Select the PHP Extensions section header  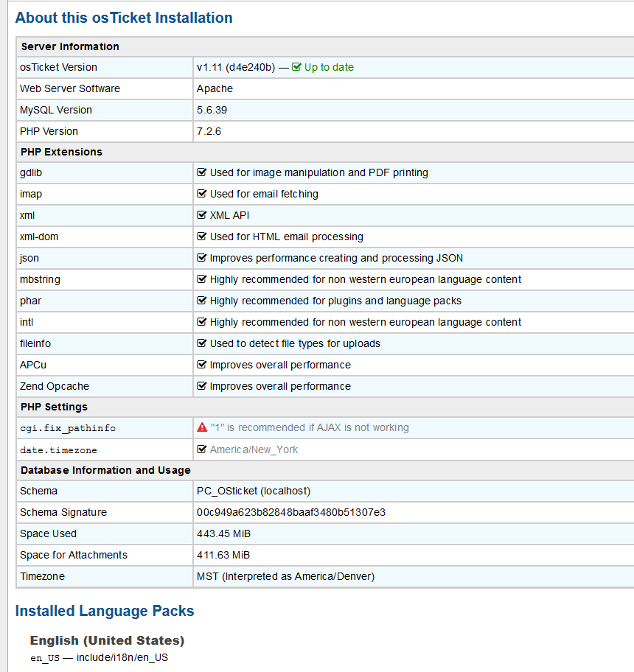pos(61,152)
